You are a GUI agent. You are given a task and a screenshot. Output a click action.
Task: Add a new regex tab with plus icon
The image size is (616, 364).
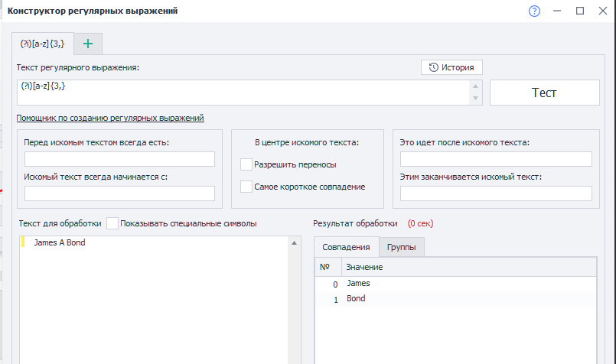[x=88, y=44]
